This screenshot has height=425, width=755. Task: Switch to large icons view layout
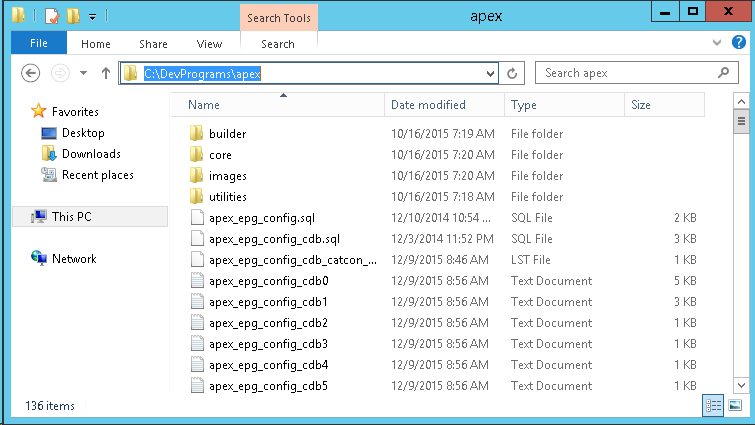[x=735, y=405]
